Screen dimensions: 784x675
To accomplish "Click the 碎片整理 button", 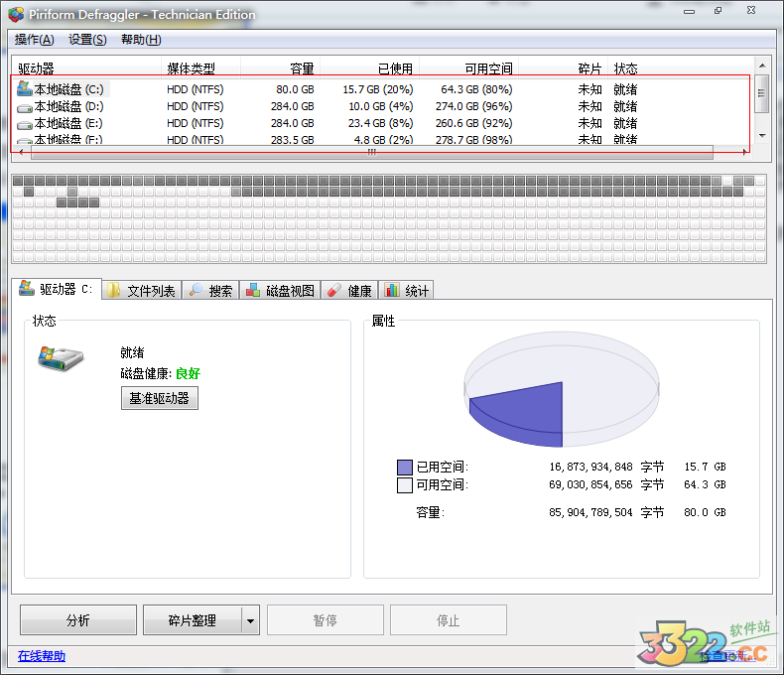I will (192, 620).
